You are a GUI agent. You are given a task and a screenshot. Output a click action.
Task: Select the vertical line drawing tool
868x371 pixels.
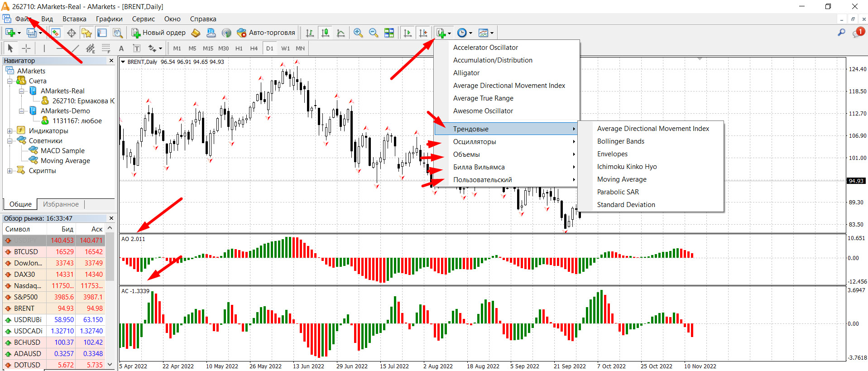coord(44,48)
